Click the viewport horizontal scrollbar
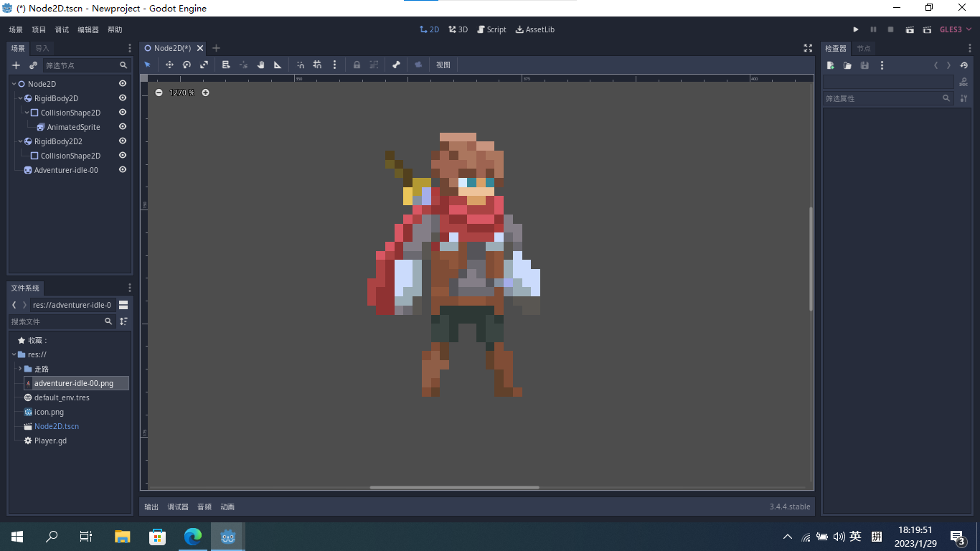980x551 pixels. point(454,487)
